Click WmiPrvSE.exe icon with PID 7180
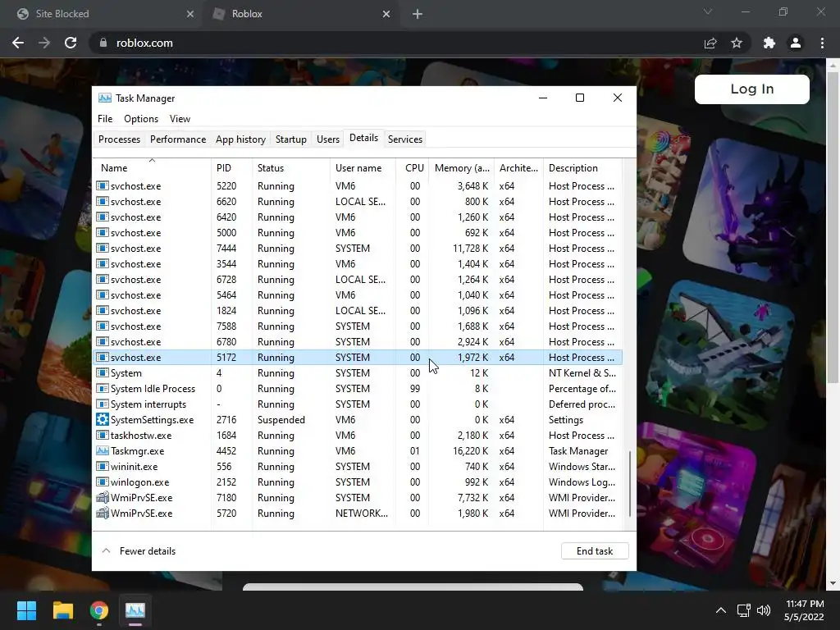The width and height of the screenshot is (840, 630). [102, 498]
